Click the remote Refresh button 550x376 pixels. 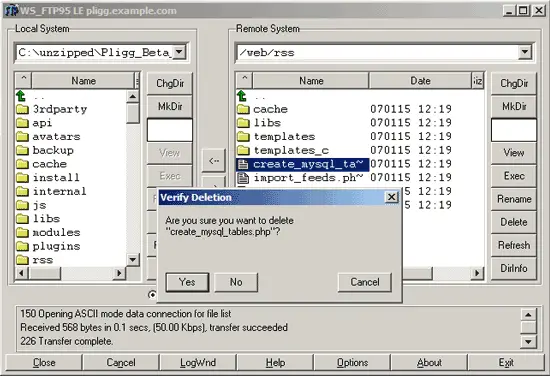pos(514,245)
